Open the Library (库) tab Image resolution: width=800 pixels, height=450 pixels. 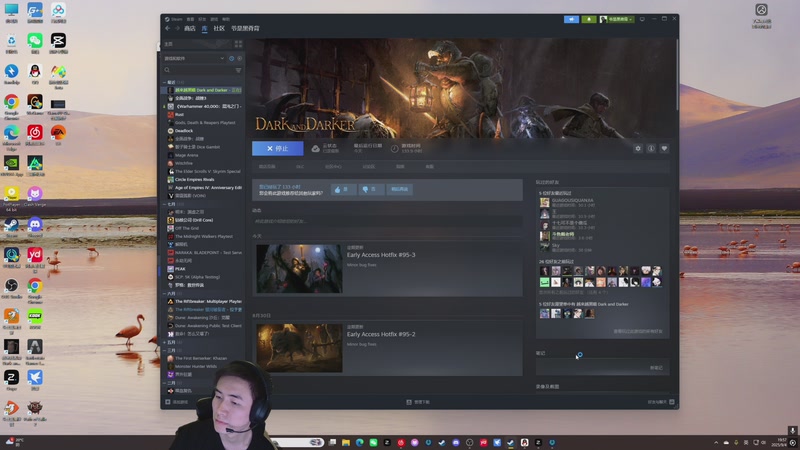[x=204, y=29]
